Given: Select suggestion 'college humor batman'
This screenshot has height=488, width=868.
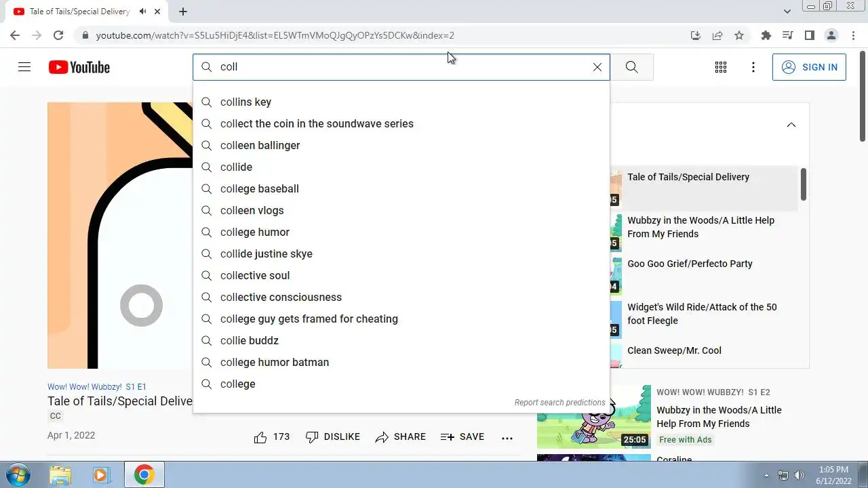Looking at the screenshot, I should click(401, 362).
